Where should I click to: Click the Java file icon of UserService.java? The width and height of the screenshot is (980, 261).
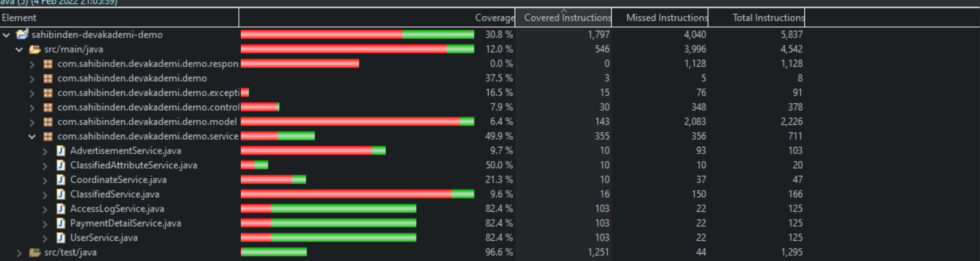tap(61, 238)
